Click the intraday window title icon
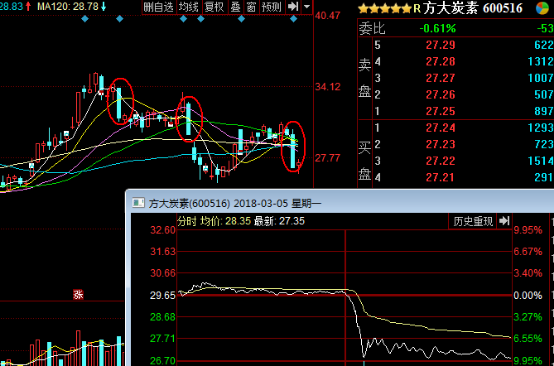This screenshot has width=554, height=366. pyautogui.click(x=138, y=203)
